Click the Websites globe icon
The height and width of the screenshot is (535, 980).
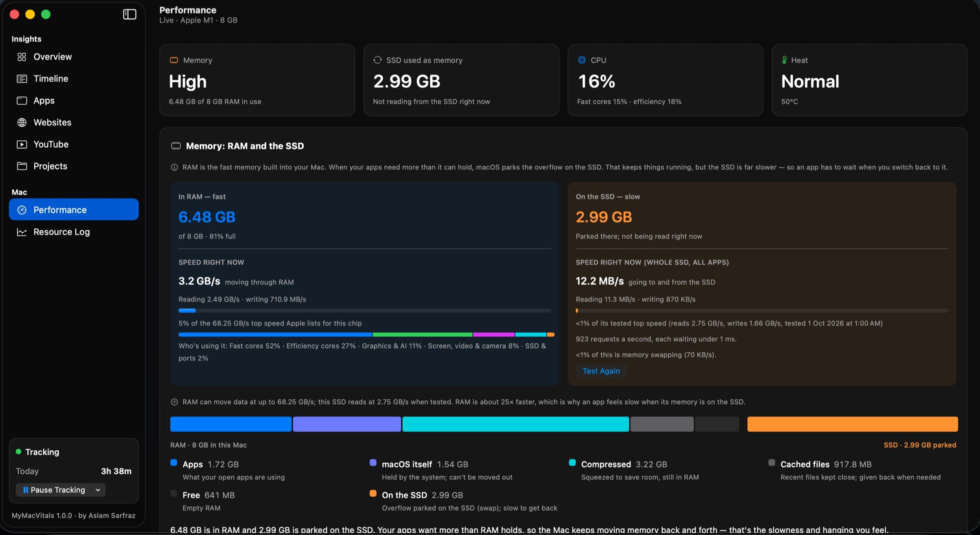coord(22,123)
